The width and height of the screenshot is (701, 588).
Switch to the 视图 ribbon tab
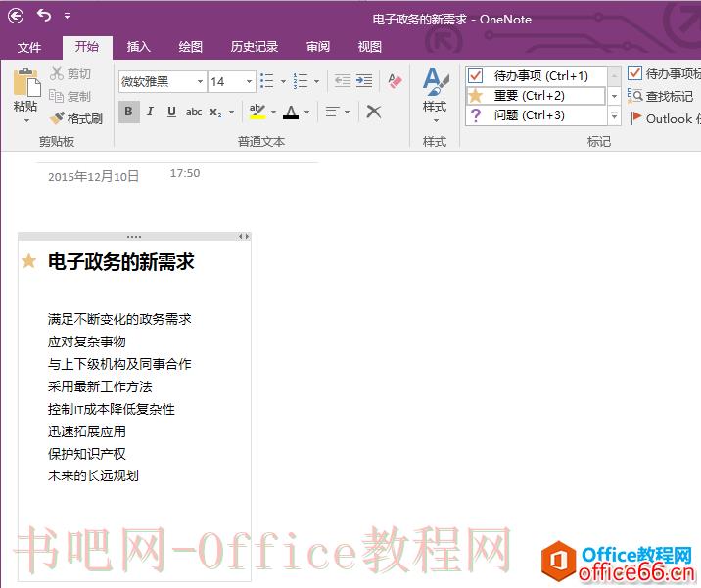[370, 46]
